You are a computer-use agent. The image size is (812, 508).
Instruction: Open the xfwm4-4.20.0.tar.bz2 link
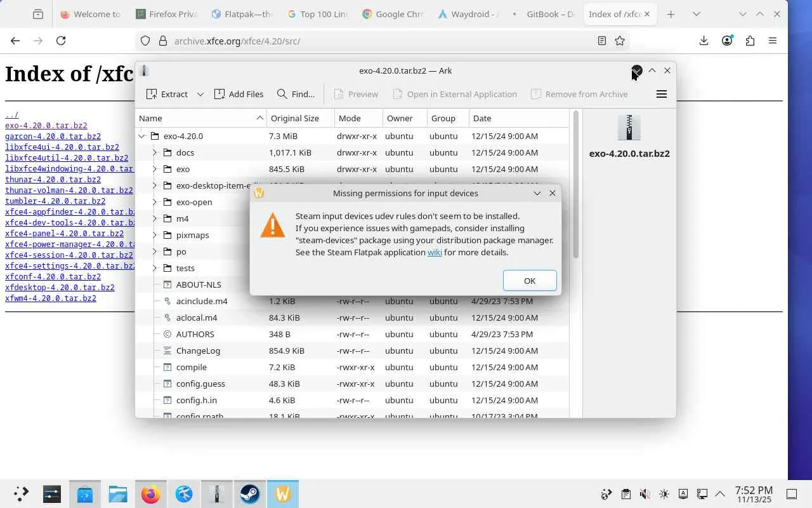pos(51,298)
